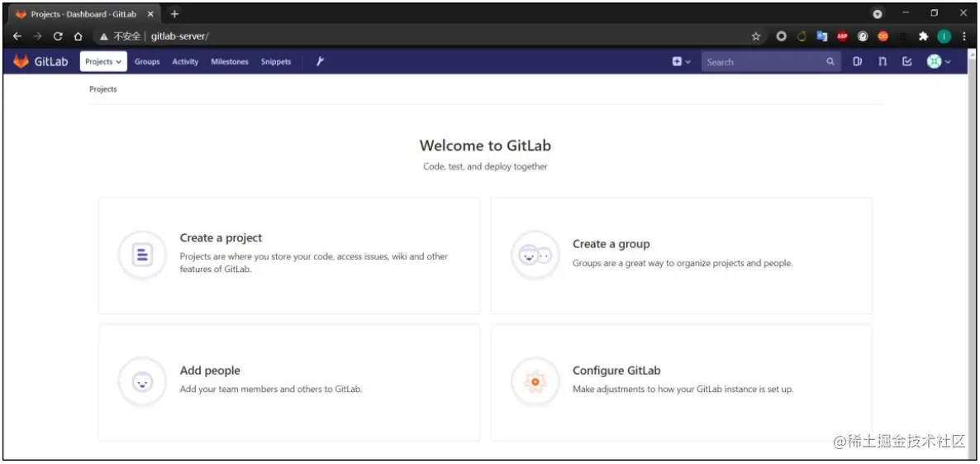
Task: Click the Projects breadcrumb text
Action: click(103, 89)
